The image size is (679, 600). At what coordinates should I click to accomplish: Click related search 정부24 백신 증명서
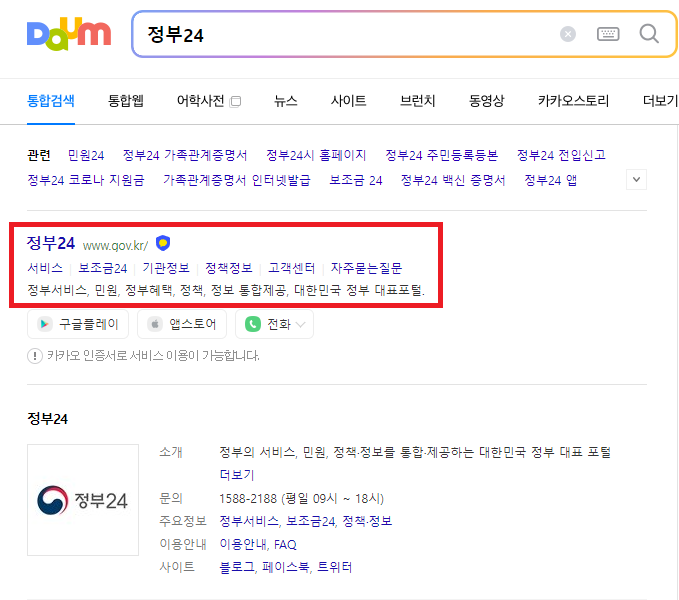(x=453, y=180)
